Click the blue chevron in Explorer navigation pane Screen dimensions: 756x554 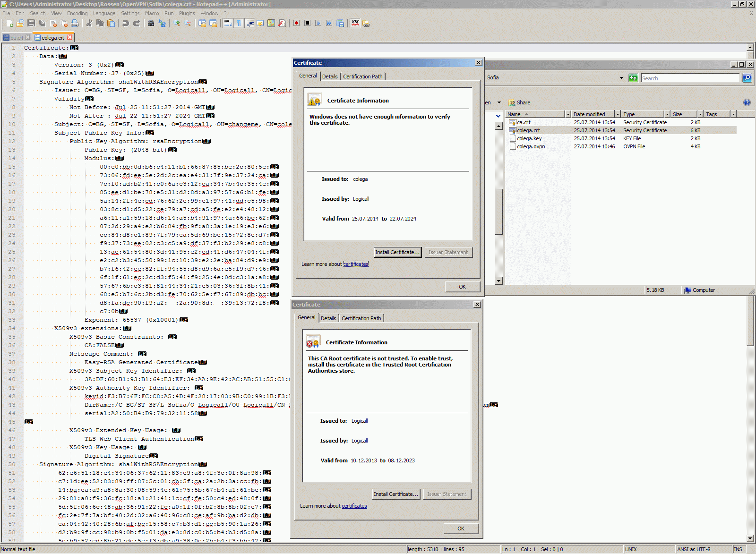click(x=498, y=116)
